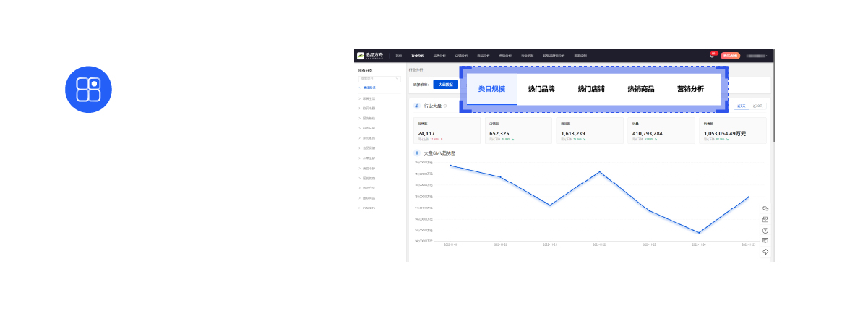Click the brand count 24,117
Image resolution: width=868 pixels, height=311 pixels.
pos(426,134)
